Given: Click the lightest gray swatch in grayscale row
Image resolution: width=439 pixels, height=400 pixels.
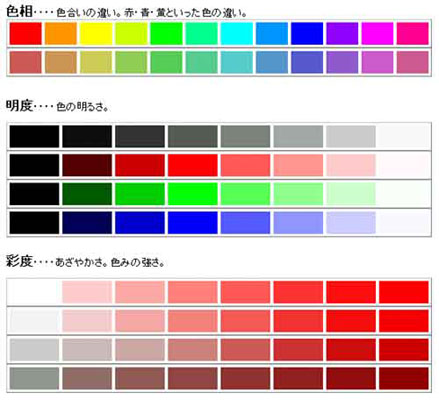Looking at the screenshot, I should (404, 136).
